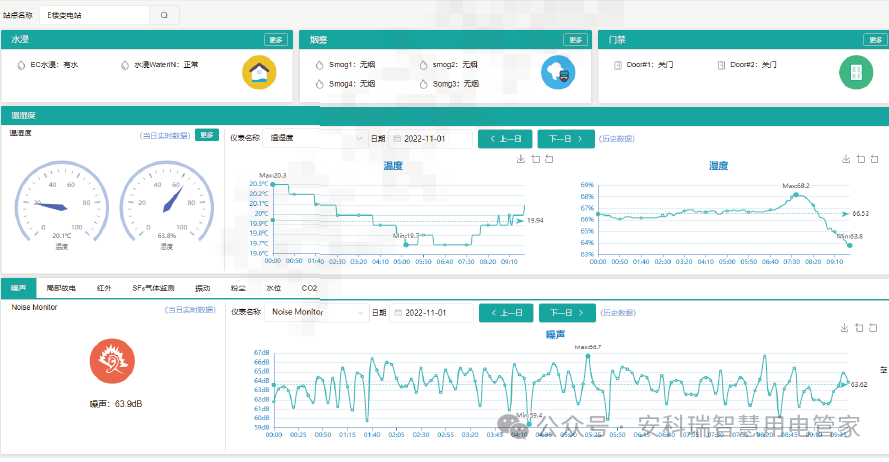
Task: Open the CO2 tab
Action: [x=309, y=288]
